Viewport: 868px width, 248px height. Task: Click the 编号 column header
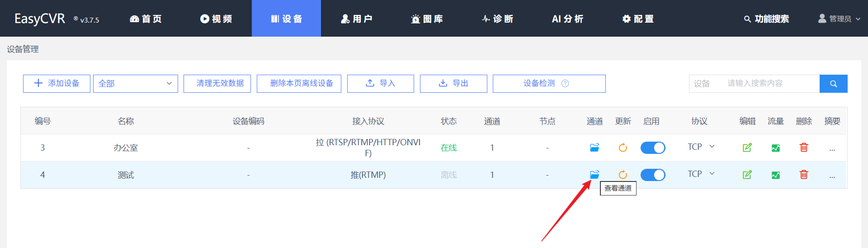42,121
